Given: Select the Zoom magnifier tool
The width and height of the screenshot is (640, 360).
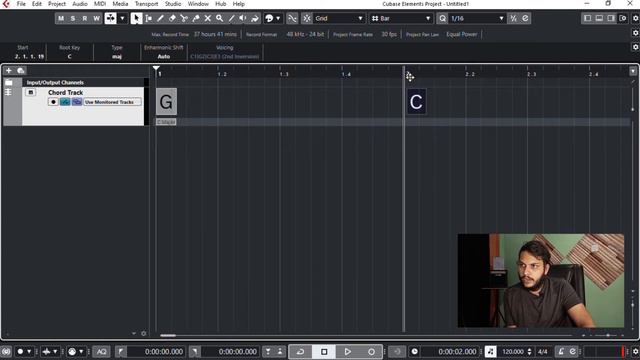Looking at the screenshot, I should [x=220, y=18].
